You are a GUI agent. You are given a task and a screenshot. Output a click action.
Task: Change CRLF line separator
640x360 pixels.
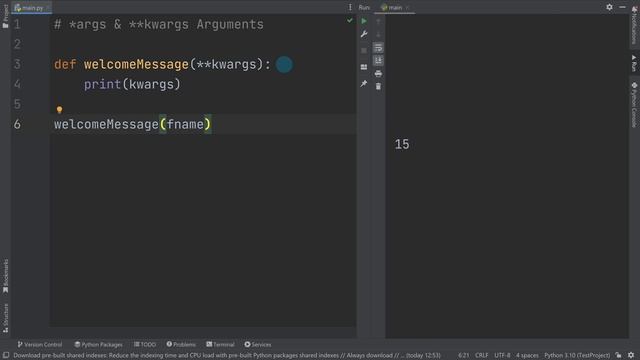[482, 356]
